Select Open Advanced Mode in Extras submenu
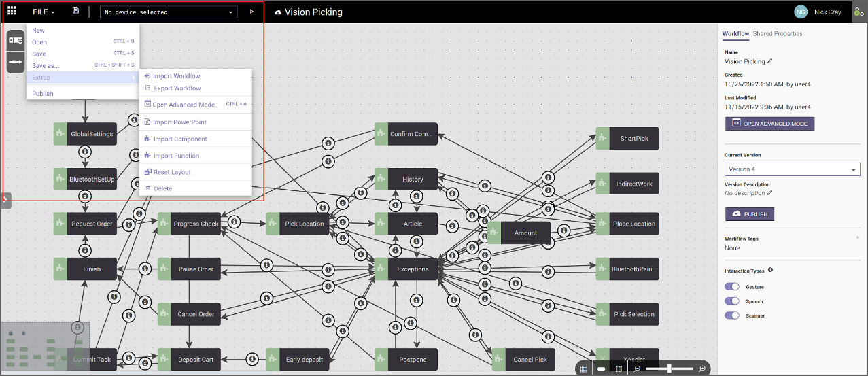Viewport: 868px width, 376px height. tap(196, 105)
